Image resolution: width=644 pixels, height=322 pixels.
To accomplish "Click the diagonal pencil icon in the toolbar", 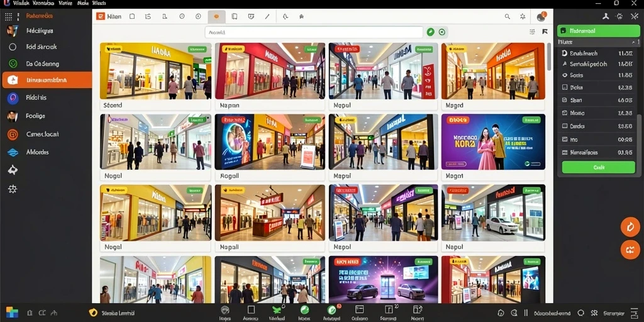I will [x=267, y=17].
